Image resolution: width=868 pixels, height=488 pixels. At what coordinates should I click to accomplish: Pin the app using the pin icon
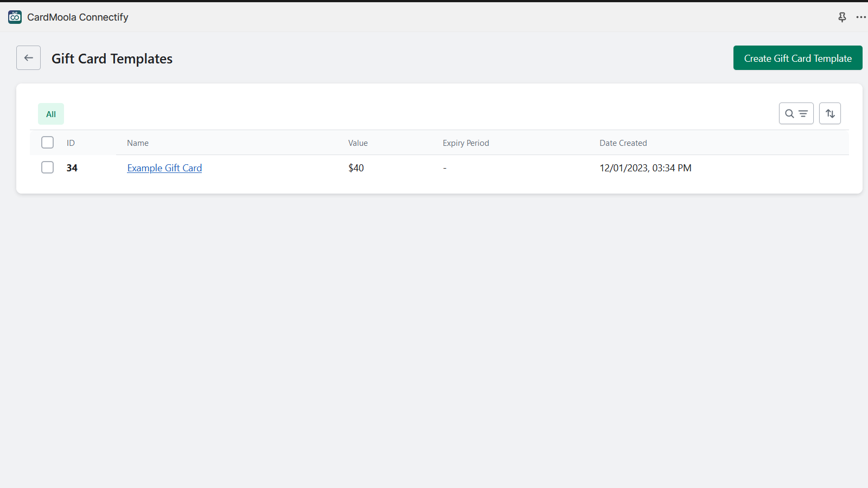click(x=842, y=17)
